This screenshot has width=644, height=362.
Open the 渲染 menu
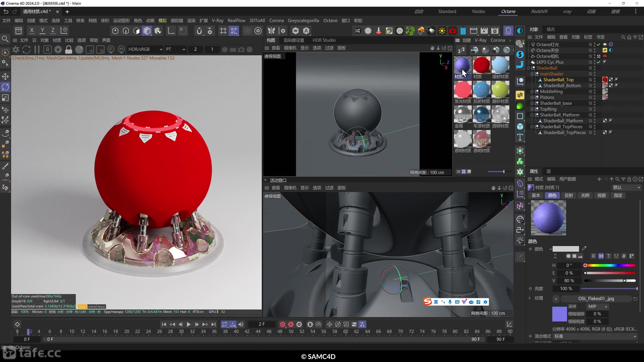pyautogui.click(x=191, y=21)
